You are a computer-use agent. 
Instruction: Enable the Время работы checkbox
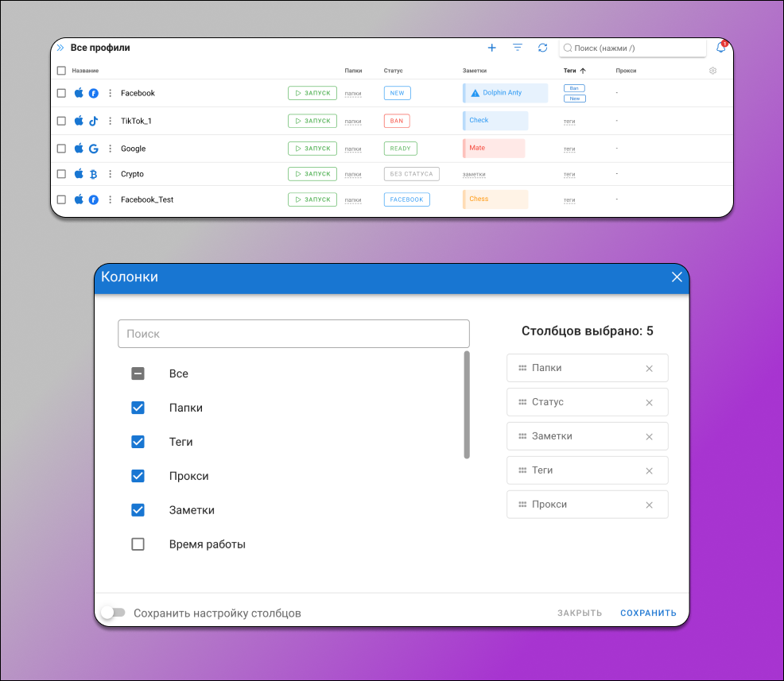coord(138,544)
